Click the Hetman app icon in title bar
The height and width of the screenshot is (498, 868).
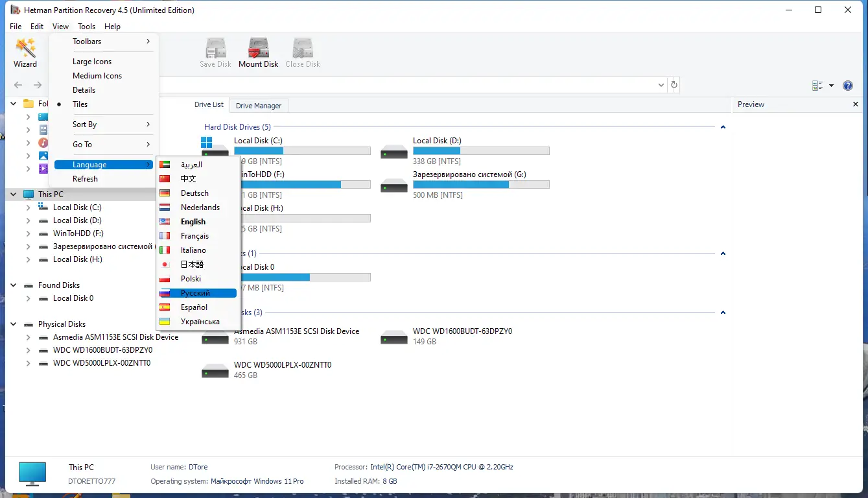click(x=15, y=10)
